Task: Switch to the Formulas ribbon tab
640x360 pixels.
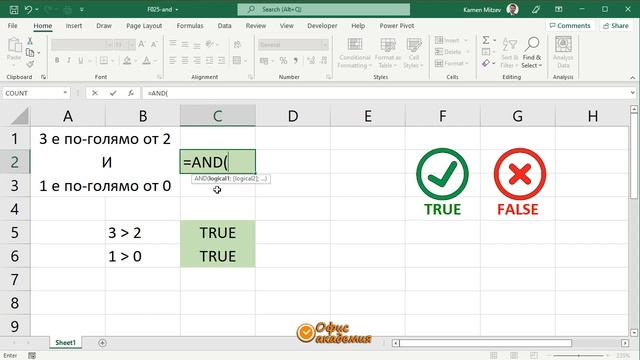Action: click(x=190, y=25)
